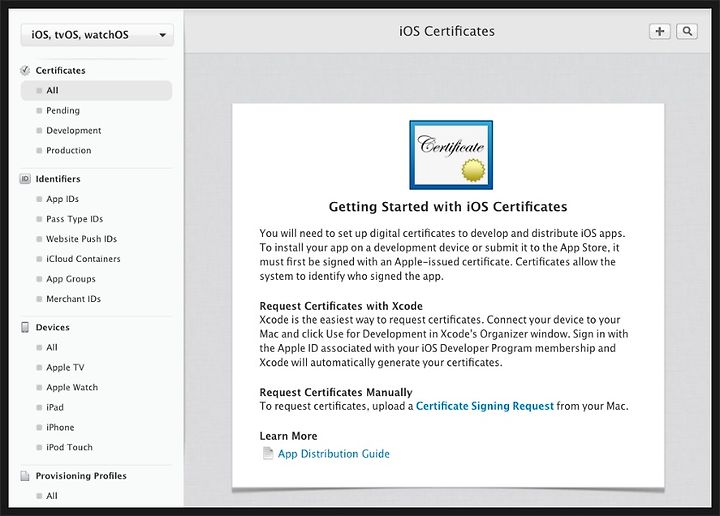Select Pending certificates
The width and height of the screenshot is (720, 516).
pos(63,111)
